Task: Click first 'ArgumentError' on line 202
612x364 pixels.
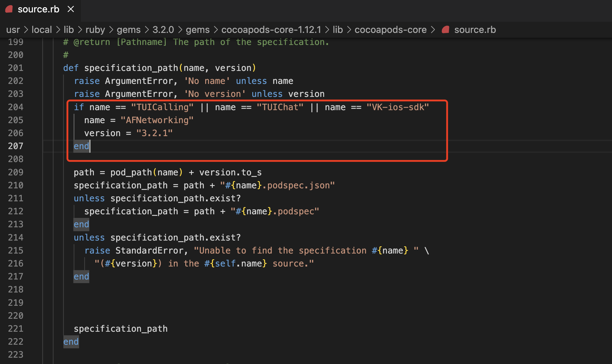Action: [139, 81]
